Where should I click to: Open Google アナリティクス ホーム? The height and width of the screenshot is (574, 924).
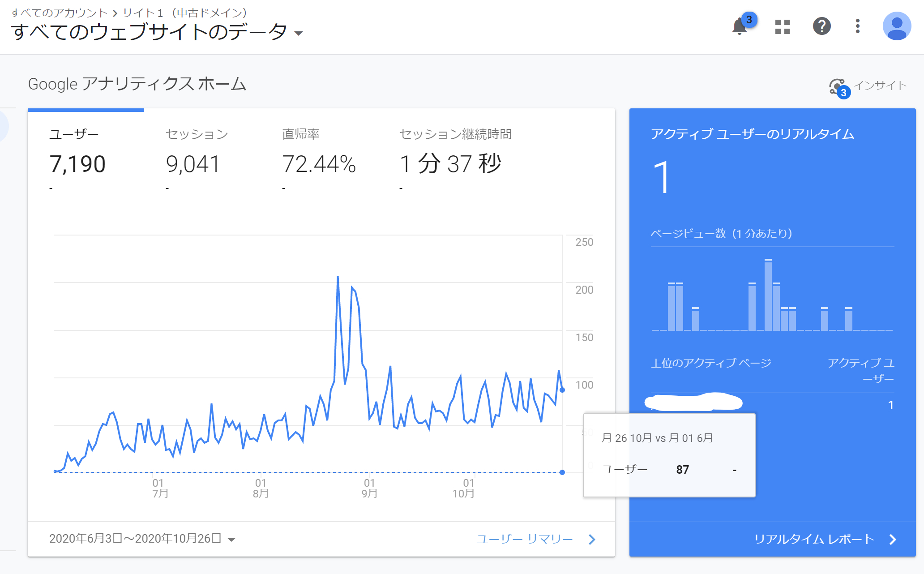[x=137, y=84]
